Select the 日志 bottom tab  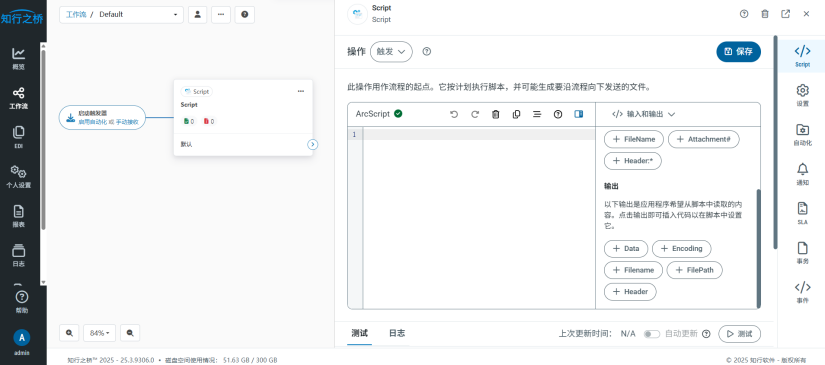(x=397, y=333)
